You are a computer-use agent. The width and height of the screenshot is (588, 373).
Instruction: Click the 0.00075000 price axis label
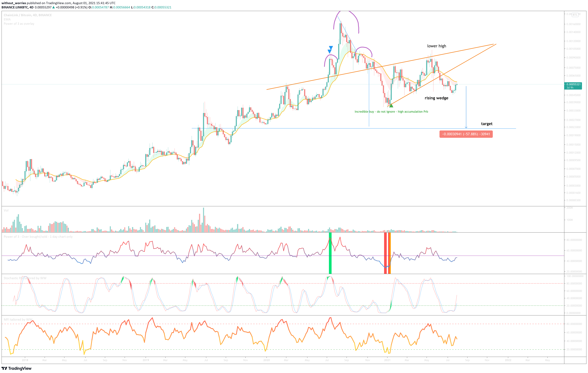[574, 68]
